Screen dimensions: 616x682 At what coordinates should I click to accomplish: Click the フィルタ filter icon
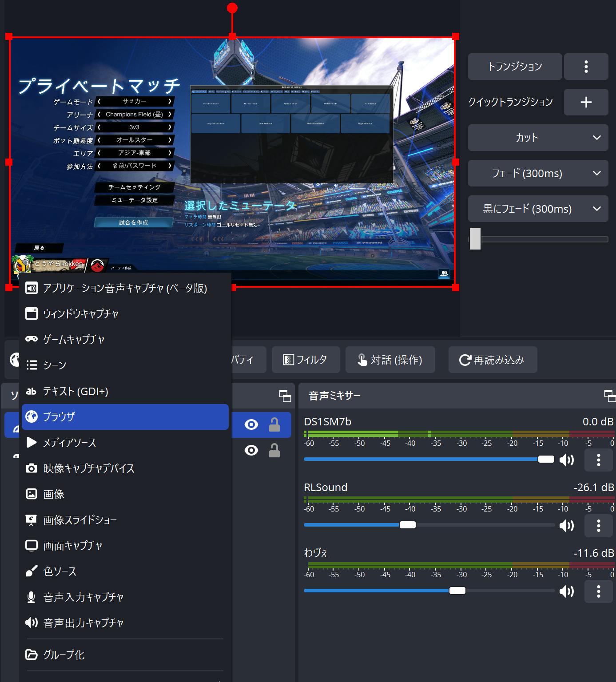point(289,360)
